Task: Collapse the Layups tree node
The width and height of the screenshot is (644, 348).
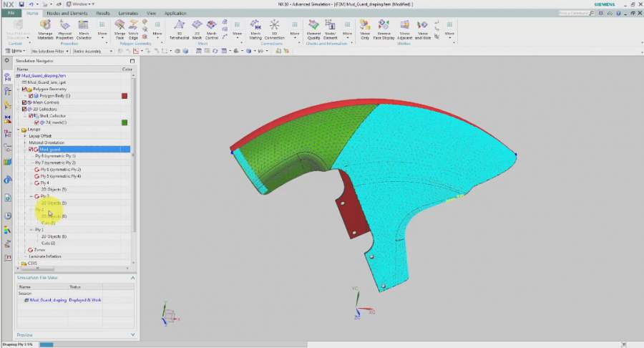Action: pyautogui.click(x=19, y=130)
